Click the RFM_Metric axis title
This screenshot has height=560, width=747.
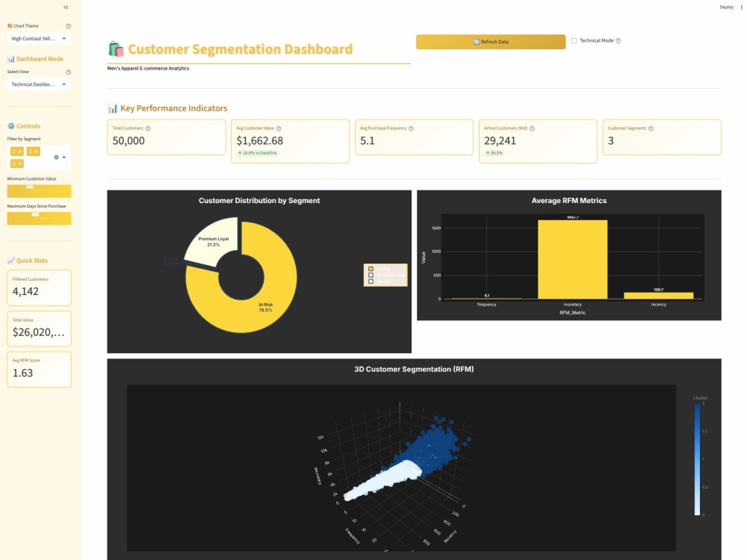click(x=573, y=313)
